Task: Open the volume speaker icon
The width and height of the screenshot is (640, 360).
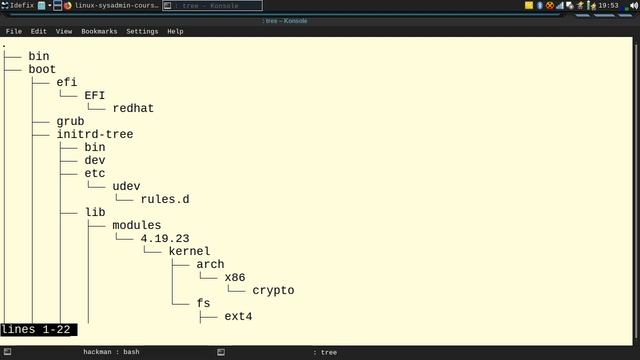Action: pyautogui.click(x=634, y=6)
